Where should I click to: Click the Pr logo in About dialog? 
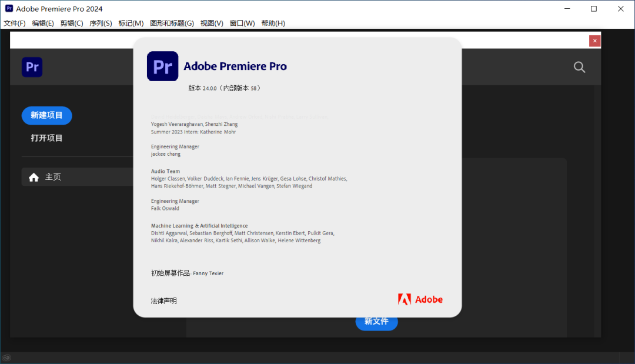pyautogui.click(x=162, y=66)
